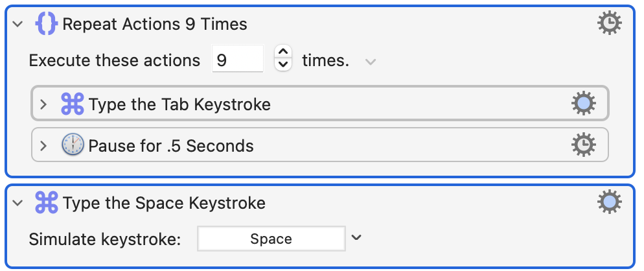Collapse the Type the Space Keystroke action
This screenshot has height=271, width=644.
(x=18, y=203)
